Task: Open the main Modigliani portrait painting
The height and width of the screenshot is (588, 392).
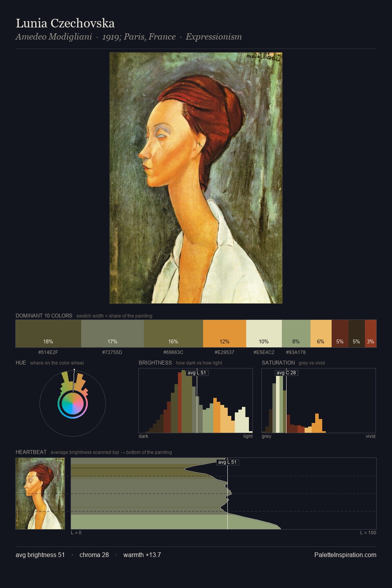Action: tap(196, 178)
